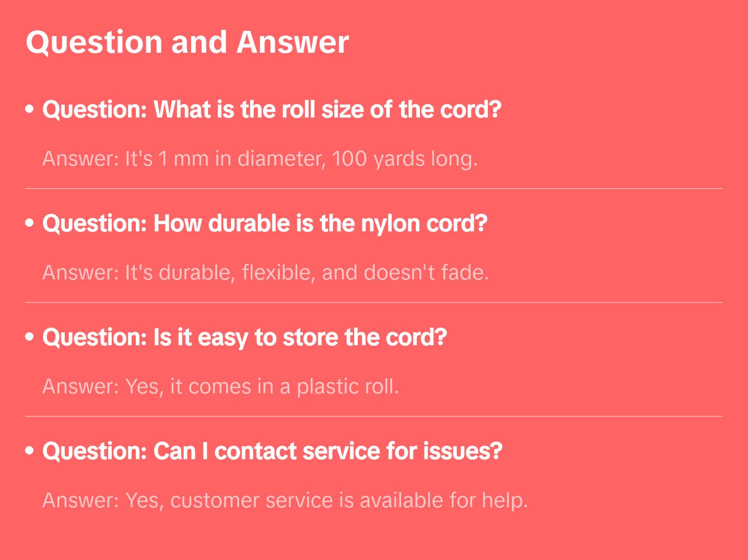Click the answer about customer service availability
The width and height of the screenshot is (748, 560).
point(285,500)
